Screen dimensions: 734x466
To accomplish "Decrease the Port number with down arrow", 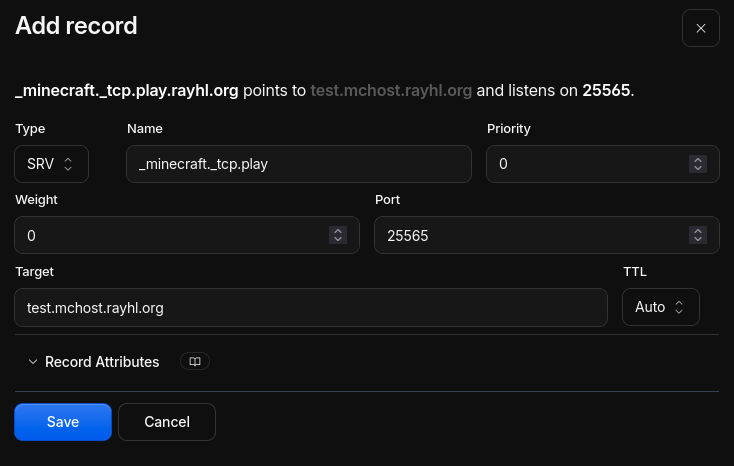I will coord(697,239).
